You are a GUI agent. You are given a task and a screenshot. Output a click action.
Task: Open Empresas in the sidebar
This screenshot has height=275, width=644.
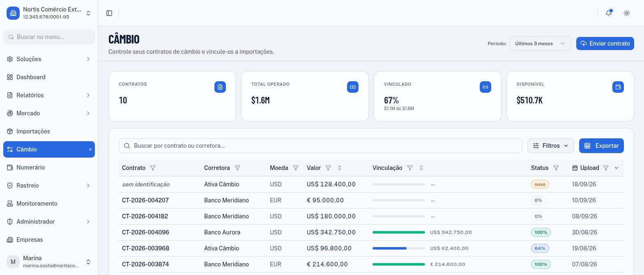[x=49, y=240]
